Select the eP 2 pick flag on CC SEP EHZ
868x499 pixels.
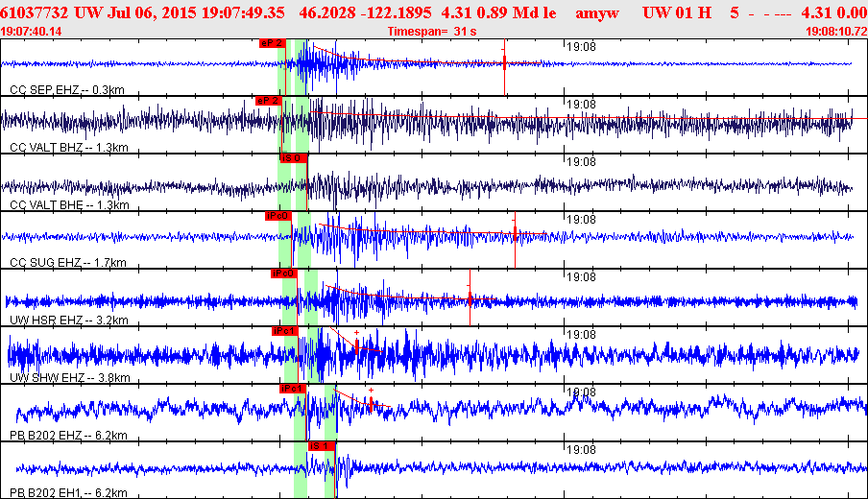point(273,43)
